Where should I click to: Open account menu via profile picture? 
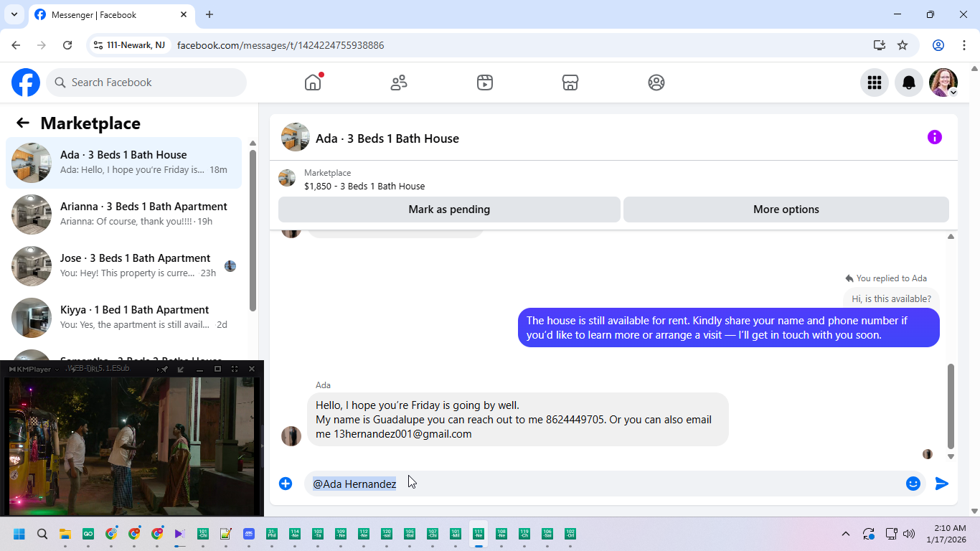(943, 83)
